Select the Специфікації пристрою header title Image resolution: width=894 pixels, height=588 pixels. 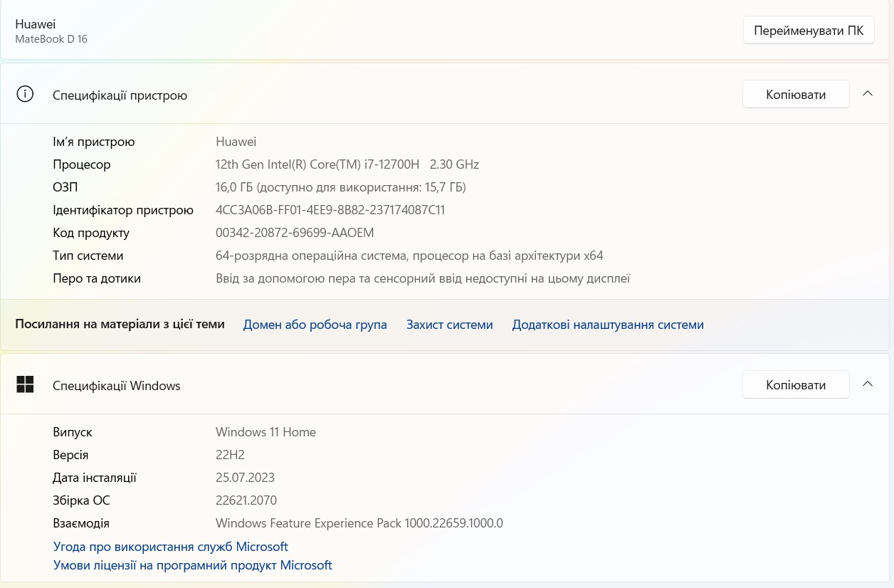120,95
